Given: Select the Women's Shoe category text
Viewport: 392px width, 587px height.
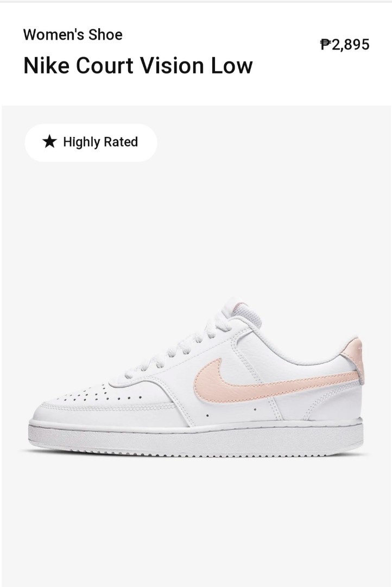Looking at the screenshot, I should tap(73, 35).
